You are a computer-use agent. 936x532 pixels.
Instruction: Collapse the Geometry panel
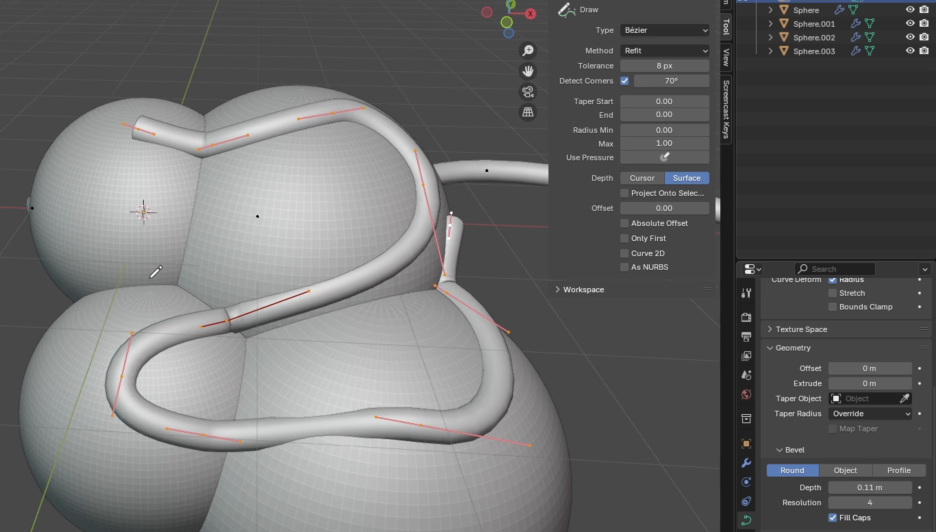769,348
